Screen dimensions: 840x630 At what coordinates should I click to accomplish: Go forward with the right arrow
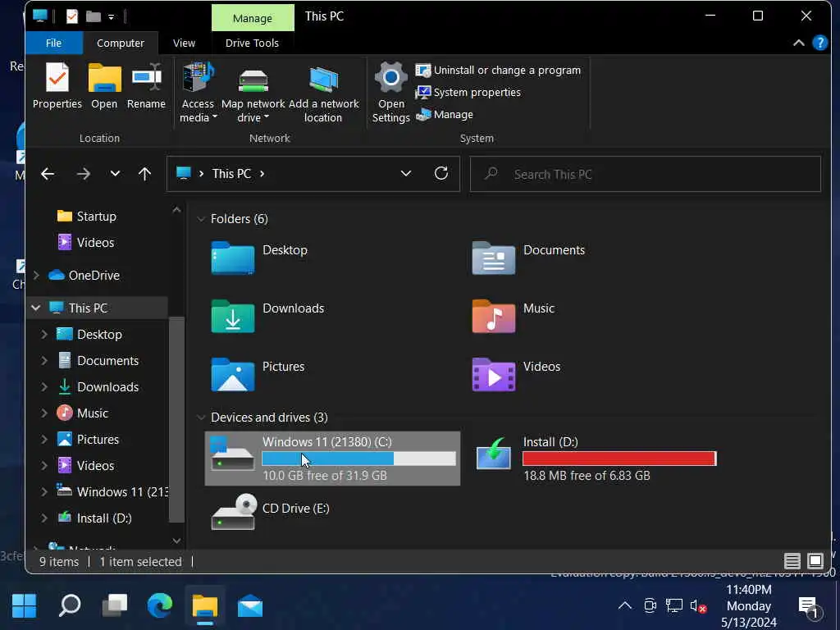click(83, 174)
